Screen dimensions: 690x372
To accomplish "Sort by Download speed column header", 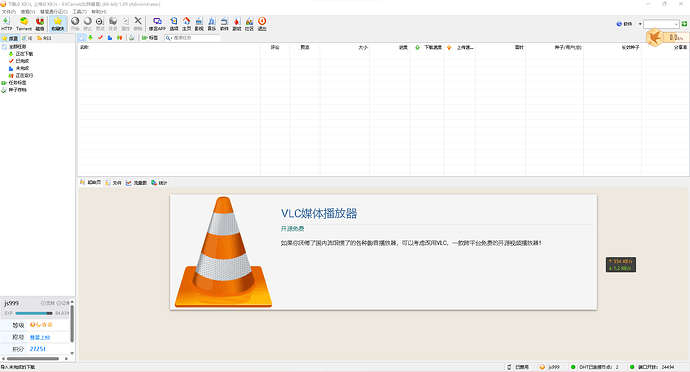I will (427, 47).
